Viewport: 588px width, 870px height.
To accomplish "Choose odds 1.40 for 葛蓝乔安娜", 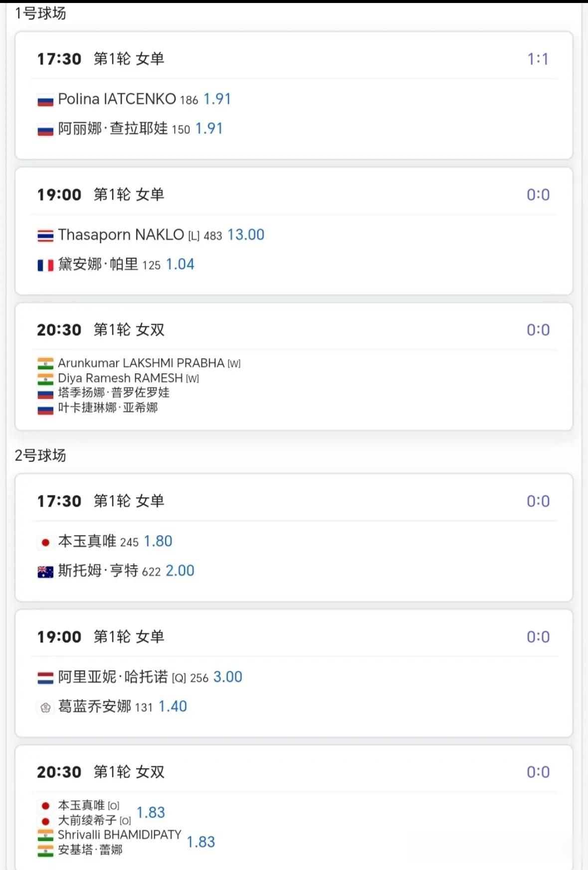I will [x=173, y=706].
